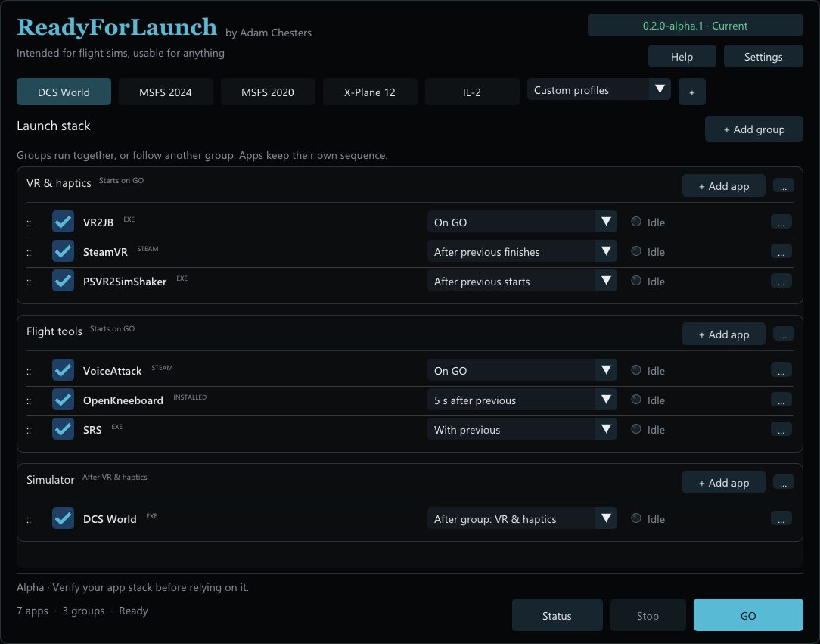Grab the drag handle for VR2JB
The height and width of the screenshot is (644, 820).
29,222
